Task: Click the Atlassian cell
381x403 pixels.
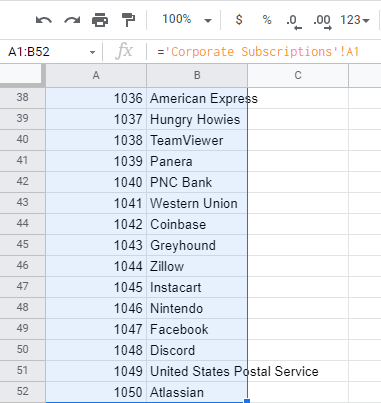Action: (x=197, y=392)
